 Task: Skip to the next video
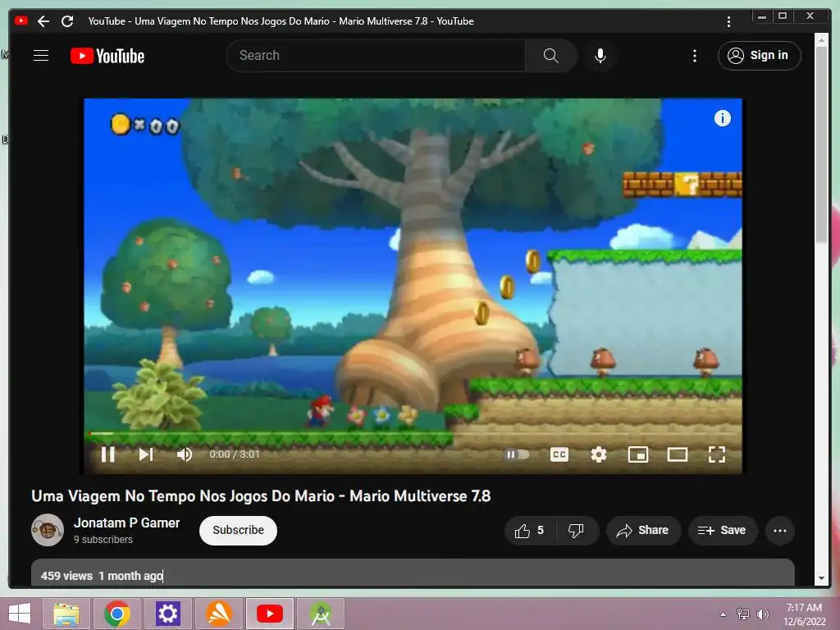click(x=146, y=454)
